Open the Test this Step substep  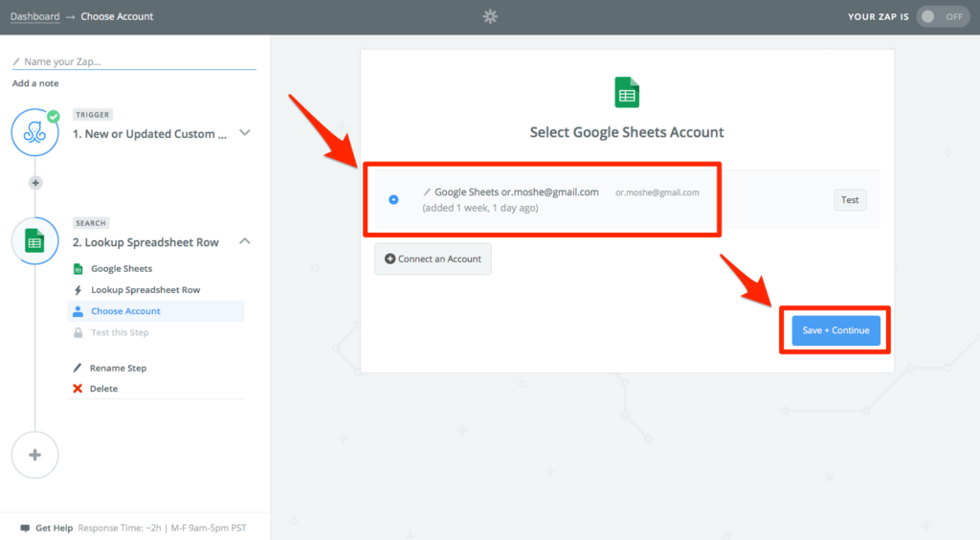(120, 332)
